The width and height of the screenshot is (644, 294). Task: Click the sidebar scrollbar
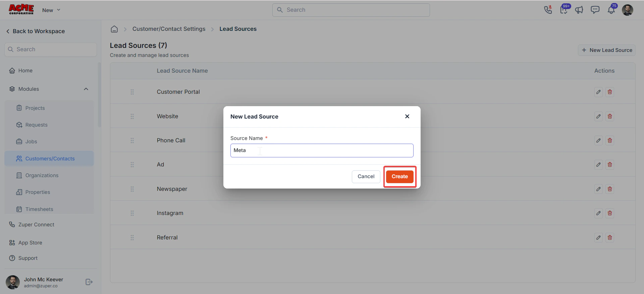[99, 95]
